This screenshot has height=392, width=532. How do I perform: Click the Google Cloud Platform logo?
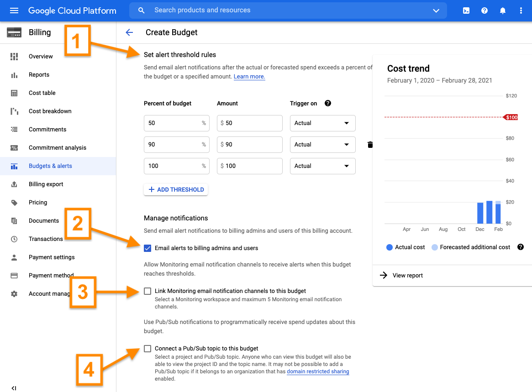point(72,10)
